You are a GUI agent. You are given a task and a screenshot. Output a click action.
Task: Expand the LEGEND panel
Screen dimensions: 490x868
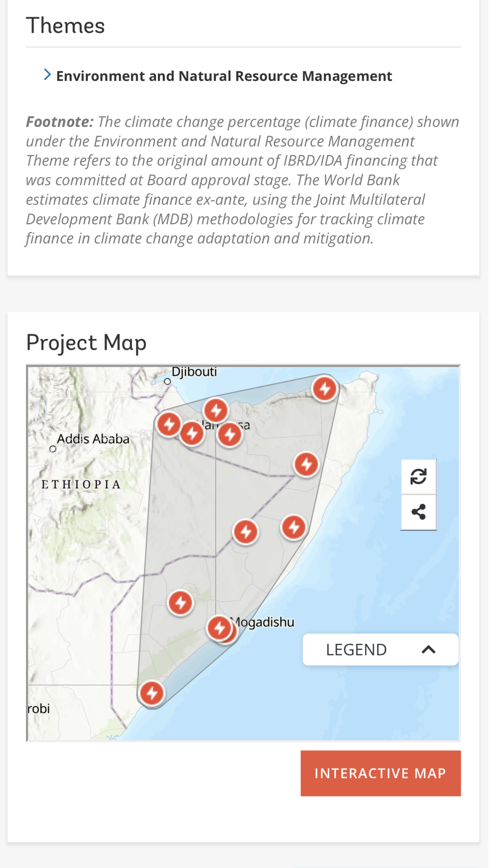[381, 650]
